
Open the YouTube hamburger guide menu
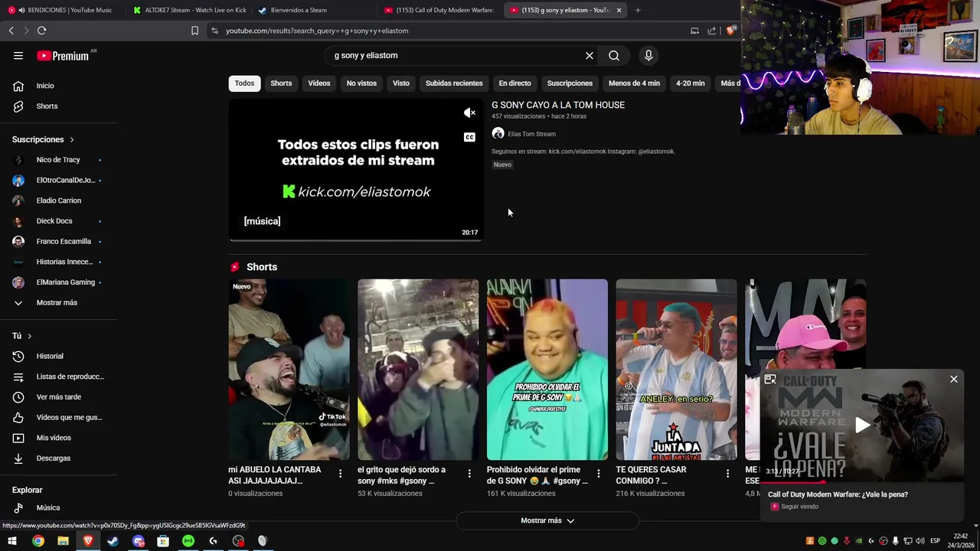pos(18,55)
